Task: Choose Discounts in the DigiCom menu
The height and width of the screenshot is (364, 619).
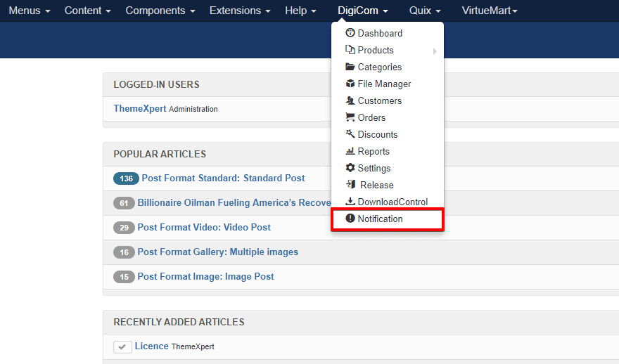Action: (x=378, y=134)
